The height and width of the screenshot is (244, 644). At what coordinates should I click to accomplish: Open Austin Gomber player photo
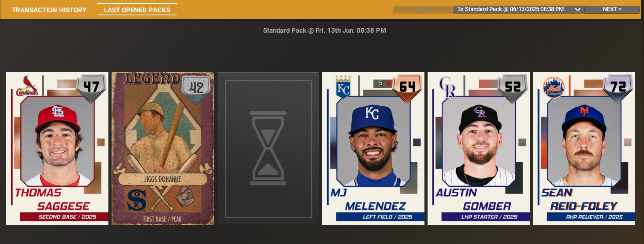coord(479,141)
